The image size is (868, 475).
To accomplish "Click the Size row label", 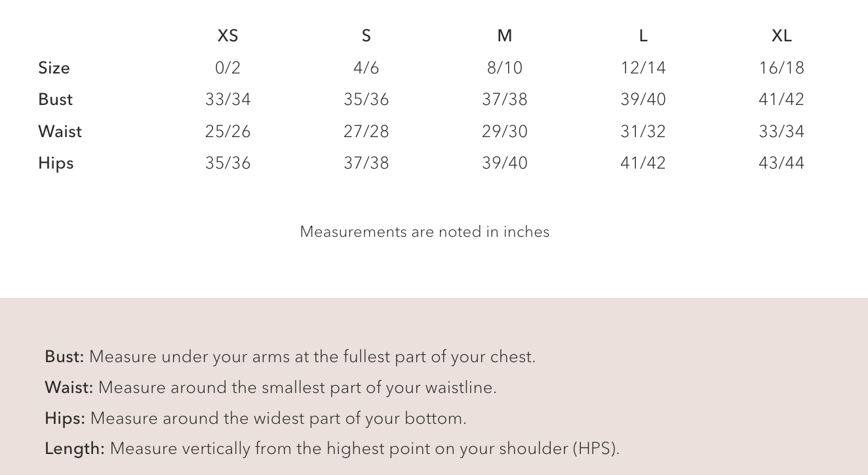I will click(54, 68).
